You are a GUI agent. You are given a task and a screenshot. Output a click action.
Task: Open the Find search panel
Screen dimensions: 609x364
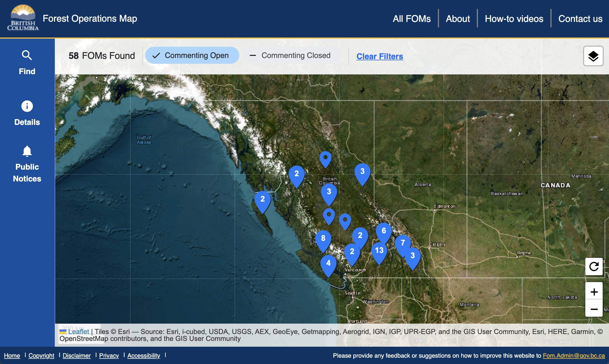27,62
